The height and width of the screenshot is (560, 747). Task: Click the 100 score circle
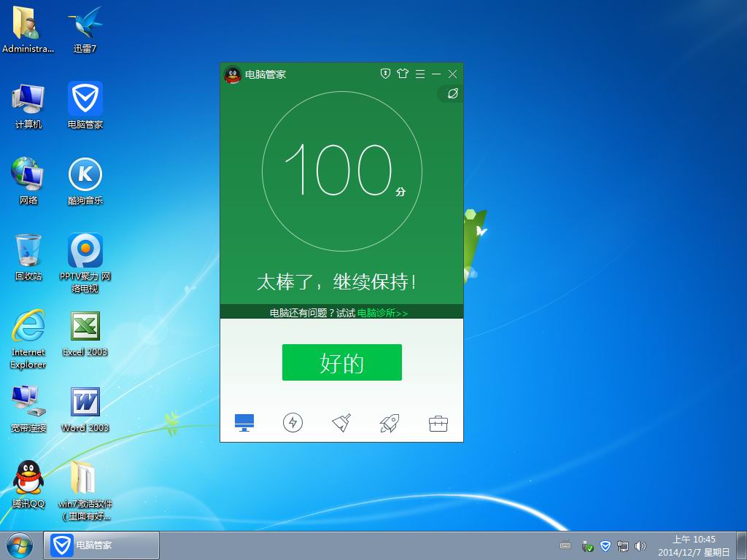tap(341, 171)
